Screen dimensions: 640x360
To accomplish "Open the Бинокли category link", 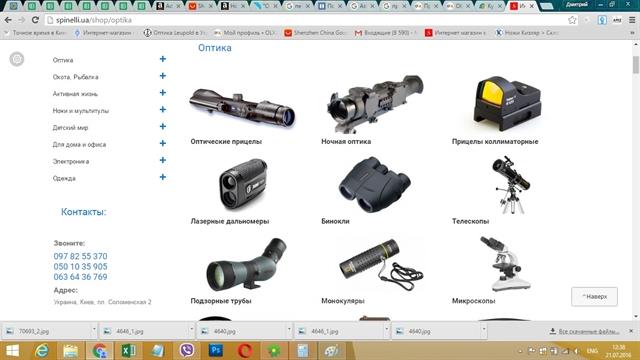I will 335,221.
